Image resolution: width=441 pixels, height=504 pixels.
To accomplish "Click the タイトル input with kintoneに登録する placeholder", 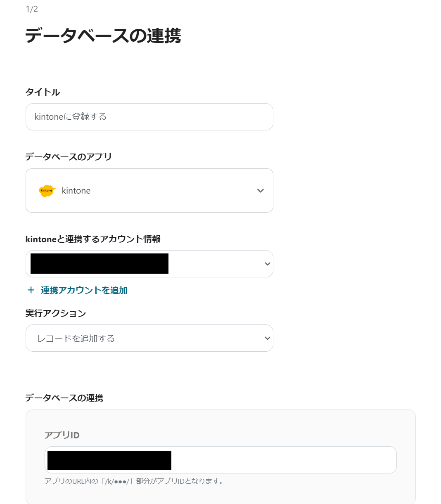I will [149, 117].
